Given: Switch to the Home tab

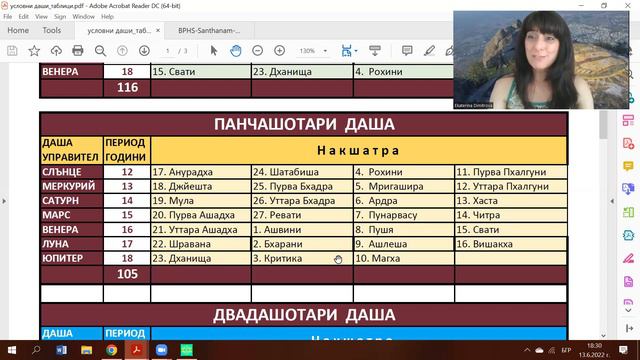Looking at the screenshot, I should [18, 31].
